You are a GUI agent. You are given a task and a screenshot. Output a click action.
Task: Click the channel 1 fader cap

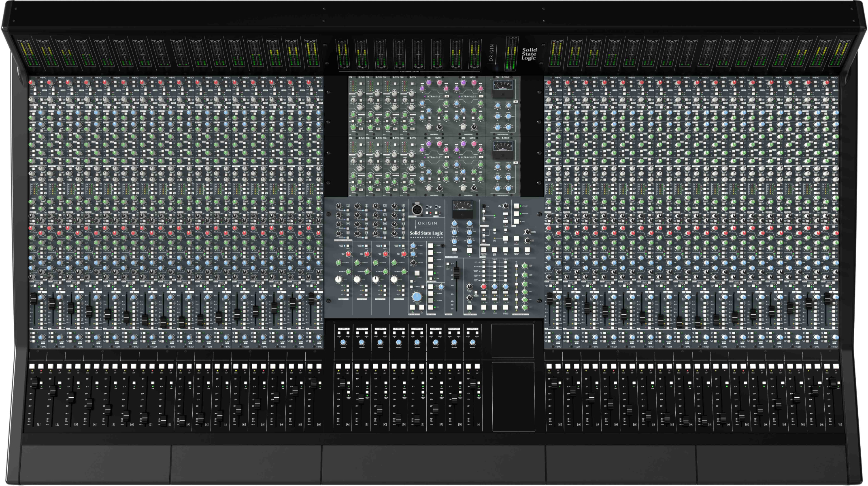(x=35, y=383)
